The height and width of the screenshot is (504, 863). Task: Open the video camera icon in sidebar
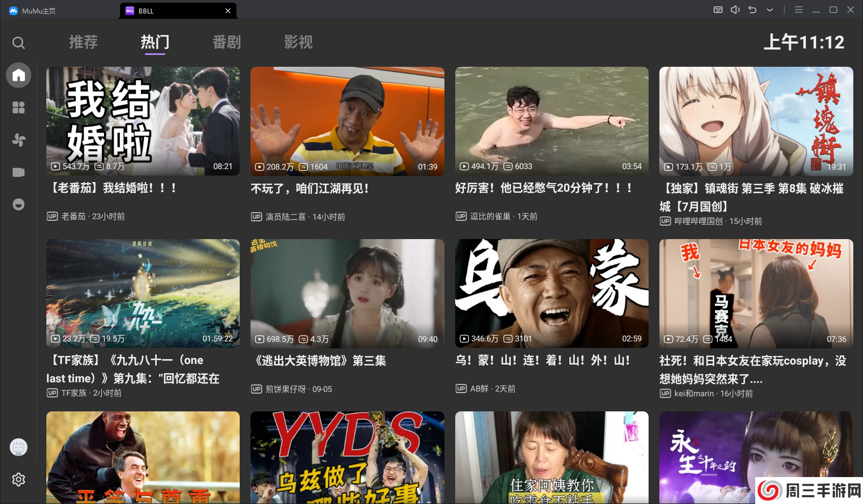[18, 172]
